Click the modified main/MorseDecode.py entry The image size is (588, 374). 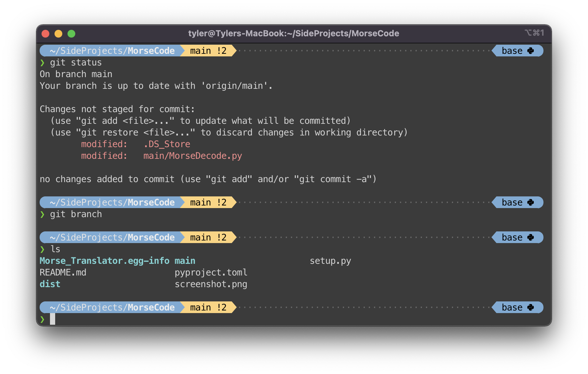tap(162, 156)
